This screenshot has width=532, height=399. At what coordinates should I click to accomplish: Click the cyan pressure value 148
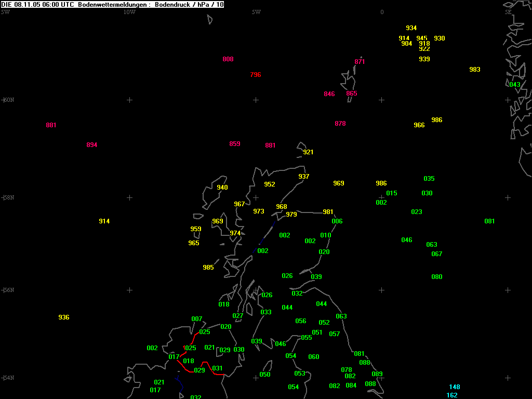click(x=455, y=387)
